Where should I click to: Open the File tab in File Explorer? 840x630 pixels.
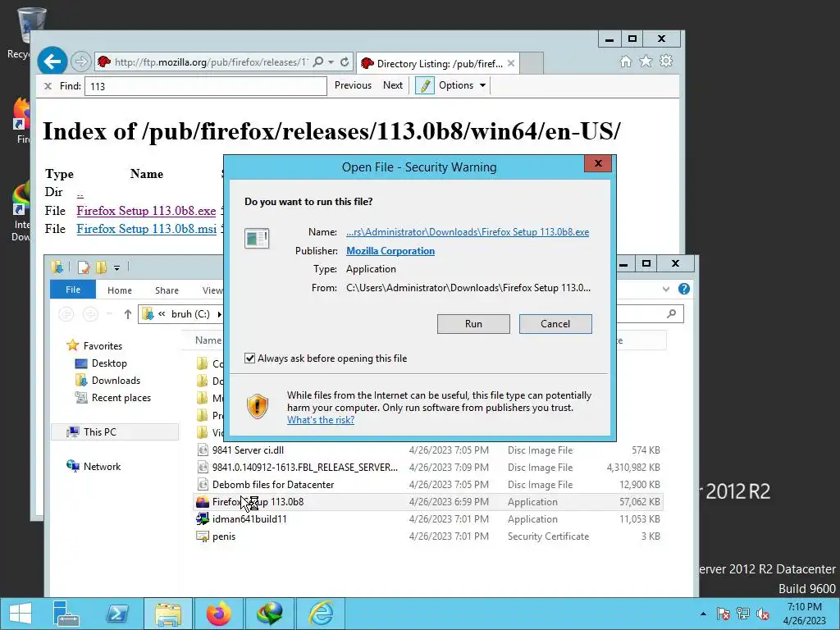pyautogui.click(x=73, y=290)
